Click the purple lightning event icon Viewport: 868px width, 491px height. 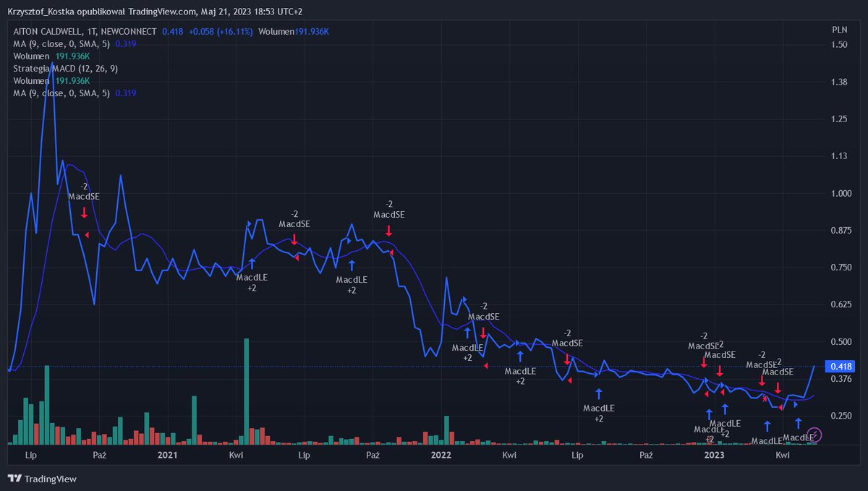click(x=815, y=435)
